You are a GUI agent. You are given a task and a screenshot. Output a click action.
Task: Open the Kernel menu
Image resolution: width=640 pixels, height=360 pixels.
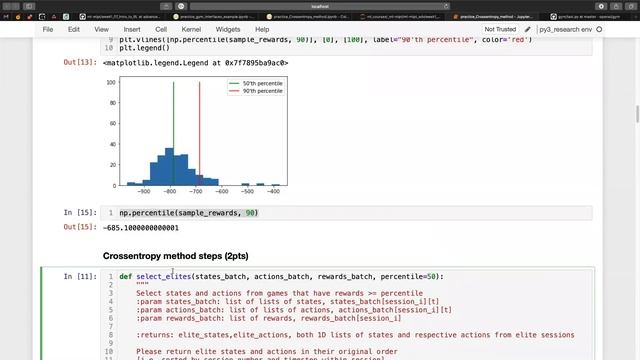[x=191, y=29]
